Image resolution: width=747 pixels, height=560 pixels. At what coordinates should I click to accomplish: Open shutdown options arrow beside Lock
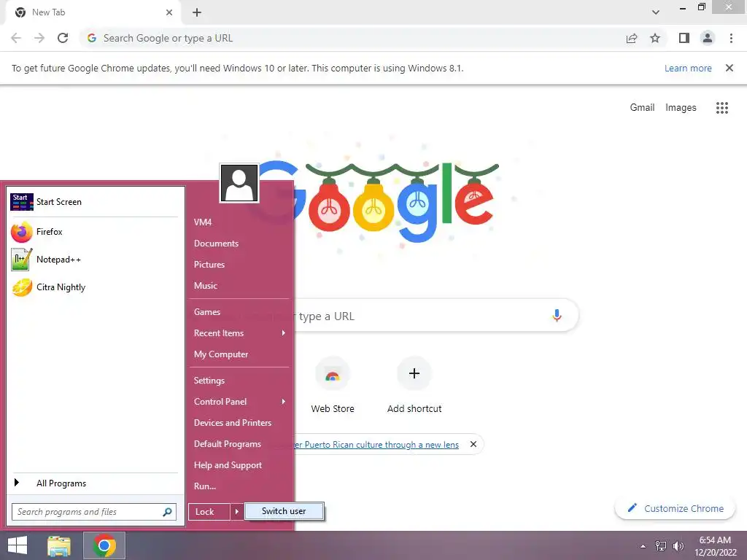tap(237, 512)
